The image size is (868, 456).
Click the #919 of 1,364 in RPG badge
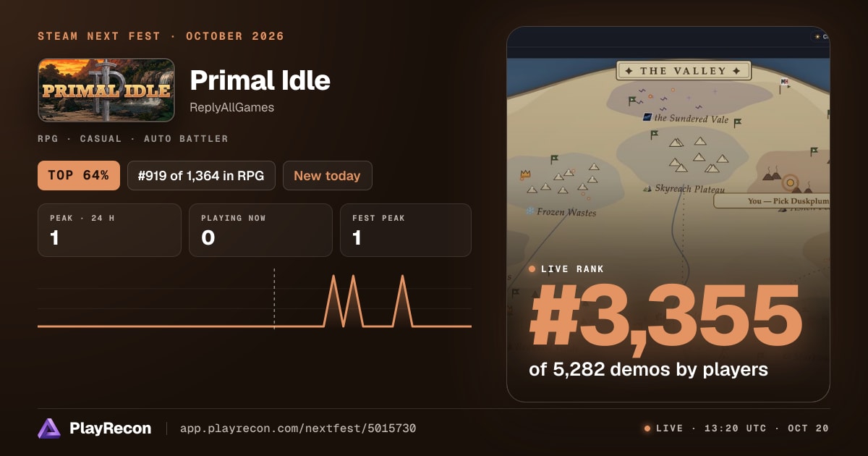click(x=201, y=176)
